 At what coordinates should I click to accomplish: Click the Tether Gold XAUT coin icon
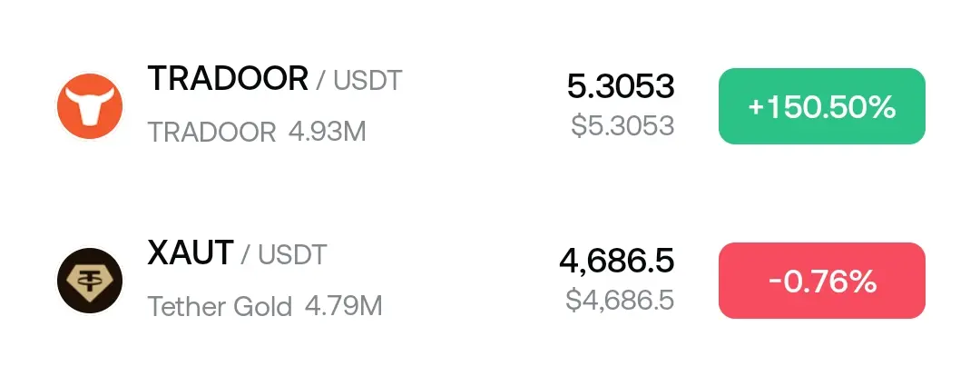89,281
